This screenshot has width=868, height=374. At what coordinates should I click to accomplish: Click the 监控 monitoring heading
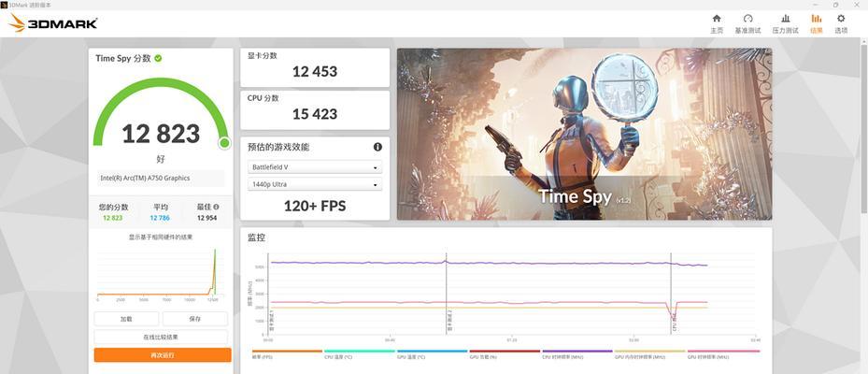(256, 237)
